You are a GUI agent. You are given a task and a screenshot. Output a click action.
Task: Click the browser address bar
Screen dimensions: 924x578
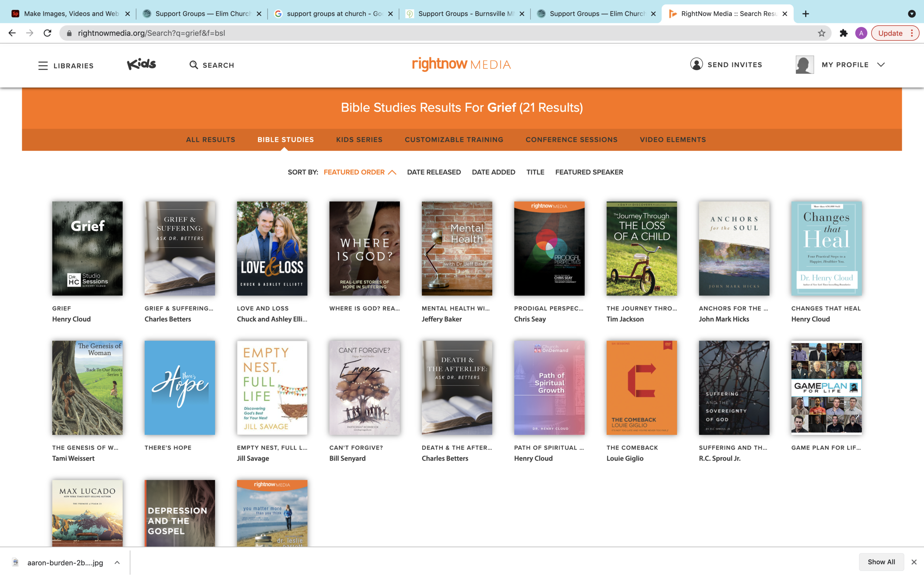pos(420,33)
